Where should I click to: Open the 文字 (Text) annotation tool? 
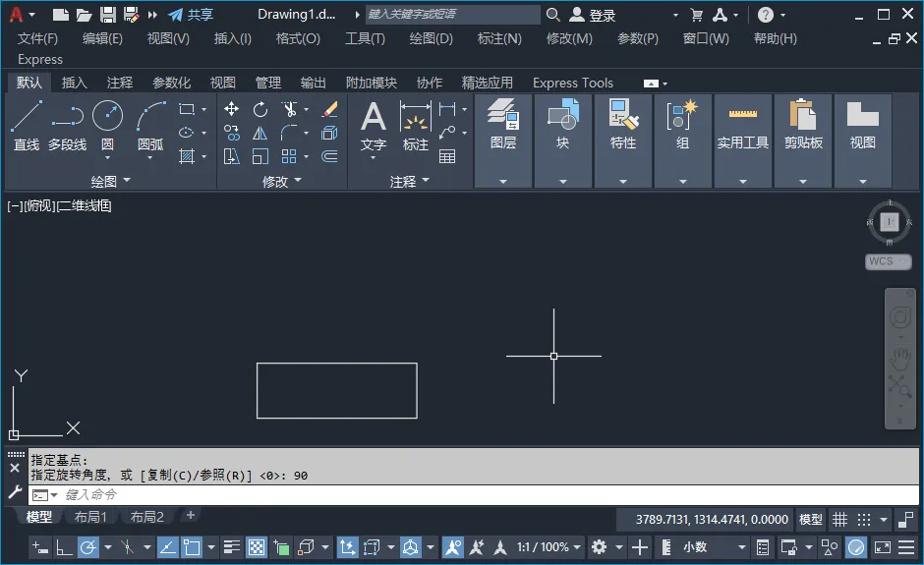[x=374, y=126]
